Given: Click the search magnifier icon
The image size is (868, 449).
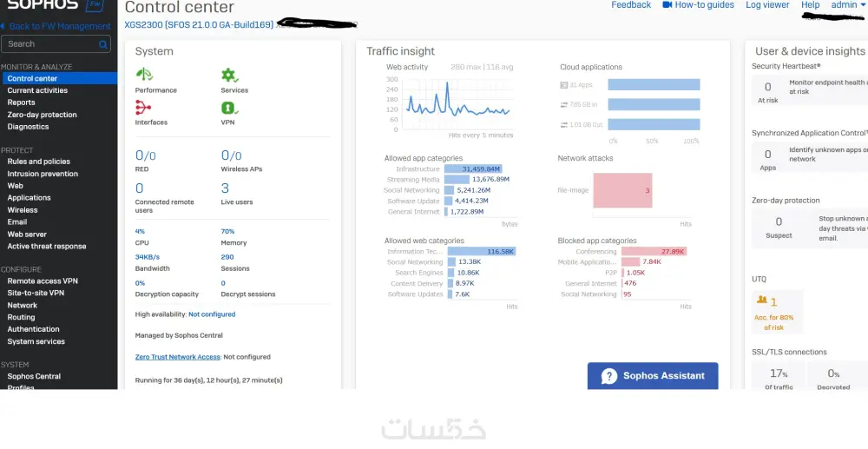Looking at the screenshot, I should coord(103,44).
